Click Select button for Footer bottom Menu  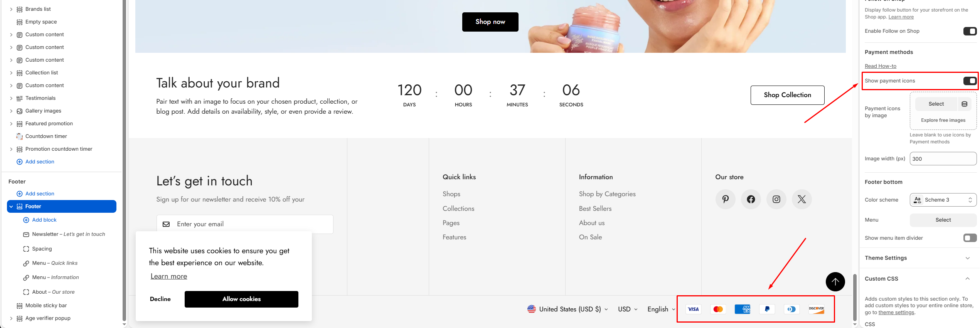[943, 220]
